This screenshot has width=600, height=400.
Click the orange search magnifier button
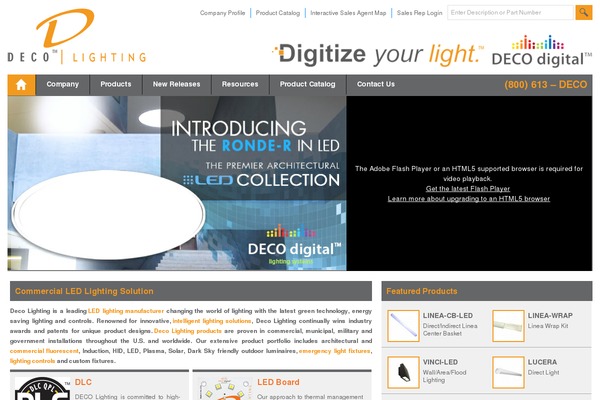584,13
